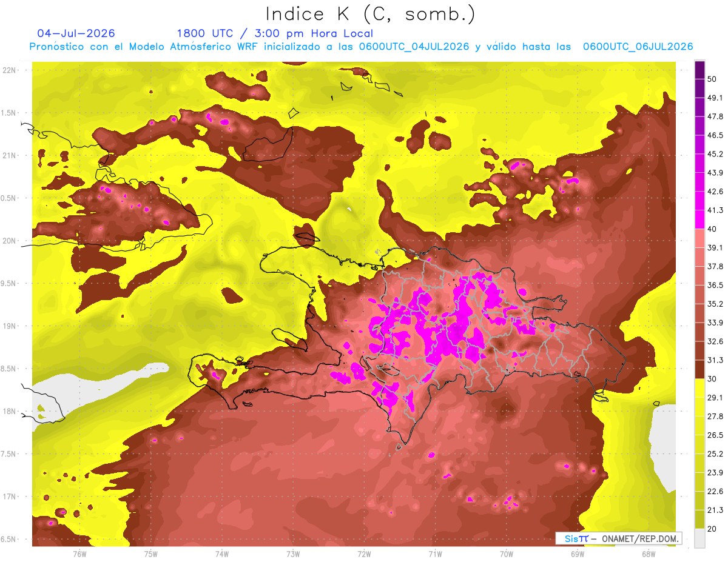Click the colorbar value "49.1"
This screenshot has width=728, height=562.
(715, 98)
